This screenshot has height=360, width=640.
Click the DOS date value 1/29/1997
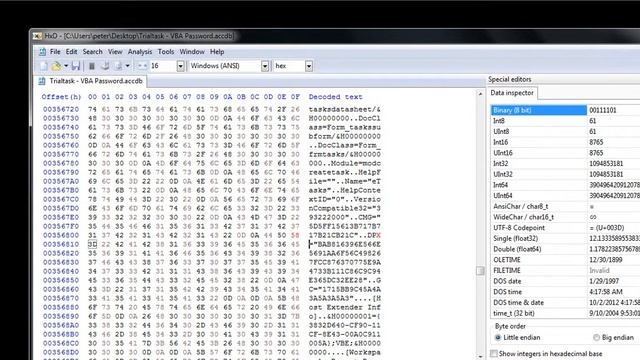pos(603,281)
